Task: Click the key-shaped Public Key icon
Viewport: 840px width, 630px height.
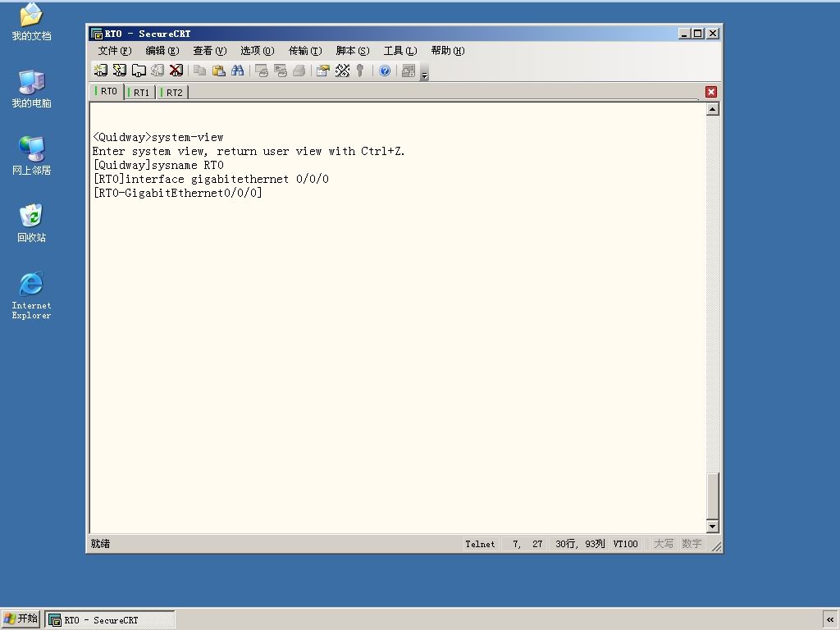Action: [x=360, y=71]
